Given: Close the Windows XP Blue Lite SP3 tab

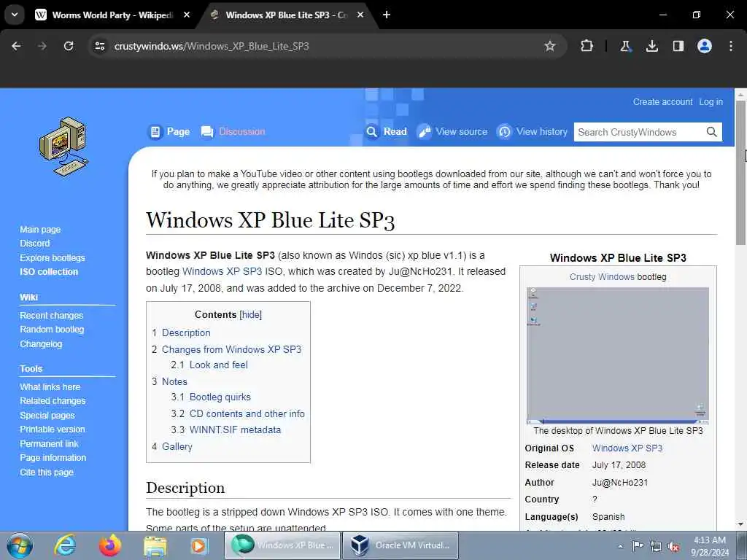Looking at the screenshot, I should (x=360, y=15).
